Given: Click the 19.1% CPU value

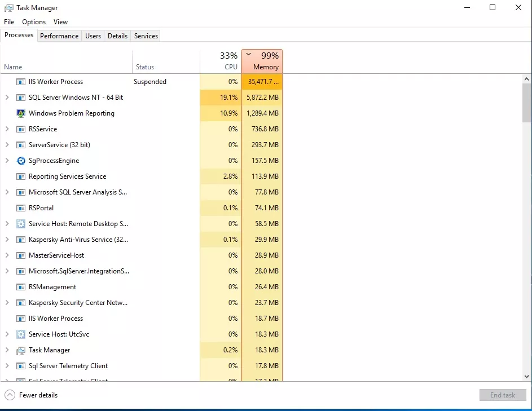Looking at the screenshot, I should [228, 98].
